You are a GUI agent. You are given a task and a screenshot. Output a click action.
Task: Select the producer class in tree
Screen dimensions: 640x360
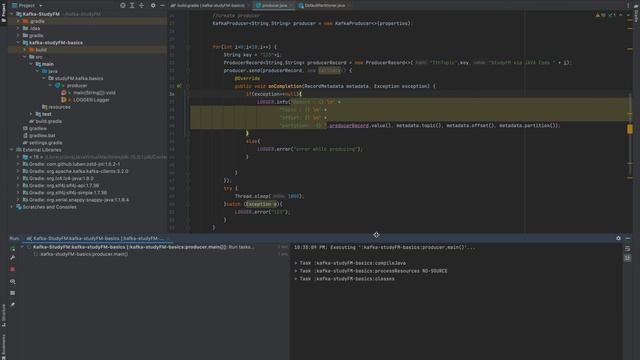[x=71, y=85]
